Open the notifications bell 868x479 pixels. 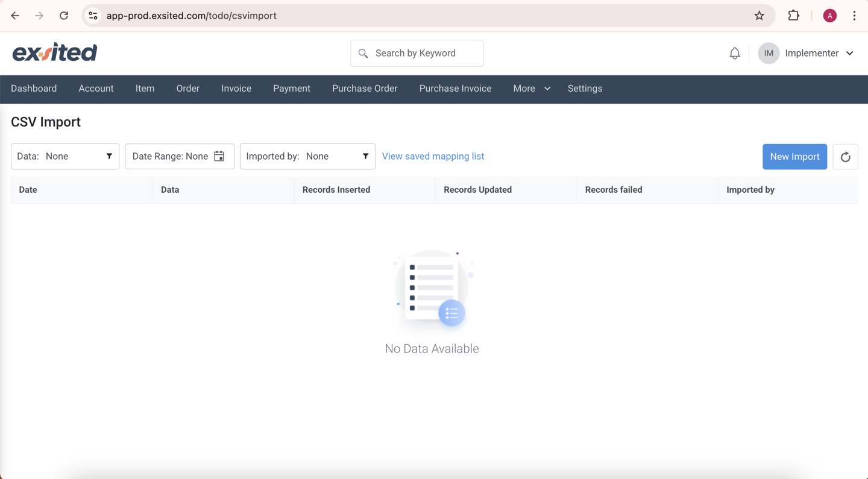pos(734,53)
